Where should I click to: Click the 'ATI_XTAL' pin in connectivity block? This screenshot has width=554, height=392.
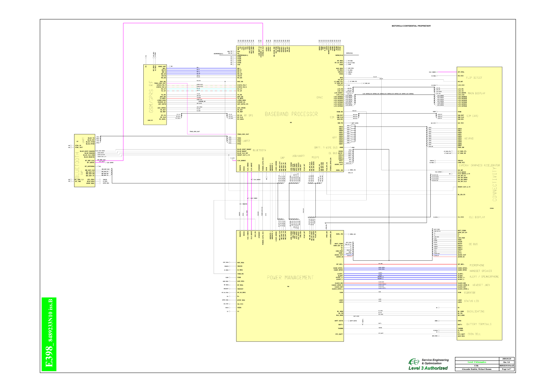coord(461,72)
